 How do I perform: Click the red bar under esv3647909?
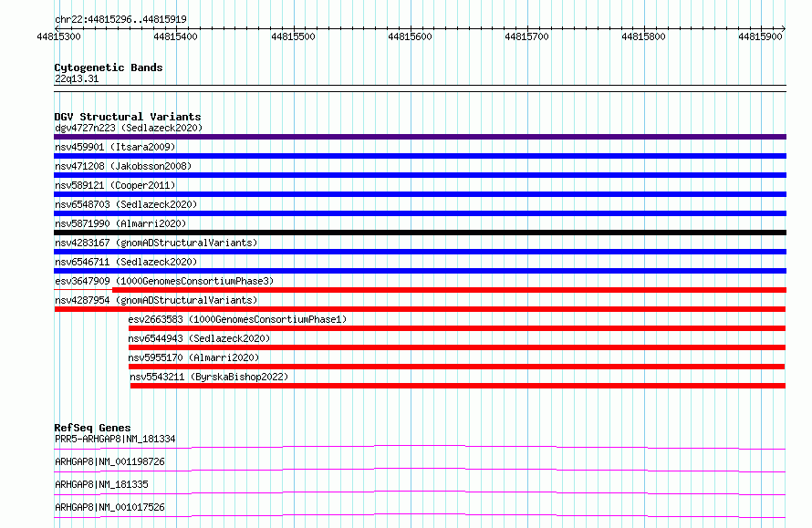pos(449,290)
